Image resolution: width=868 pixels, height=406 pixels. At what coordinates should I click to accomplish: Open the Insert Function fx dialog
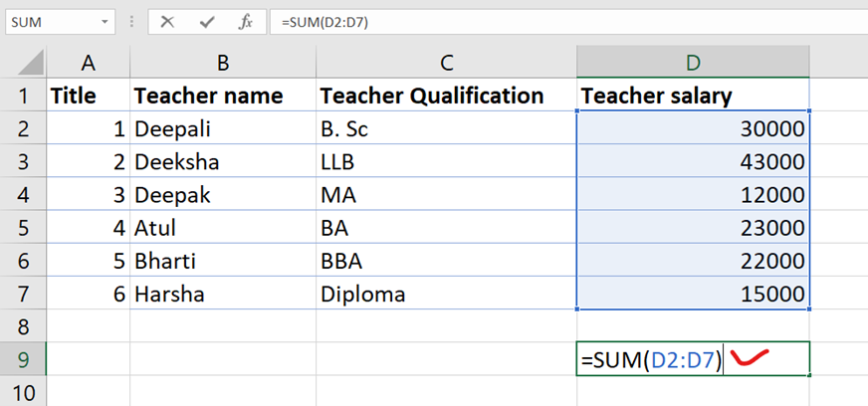point(246,22)
